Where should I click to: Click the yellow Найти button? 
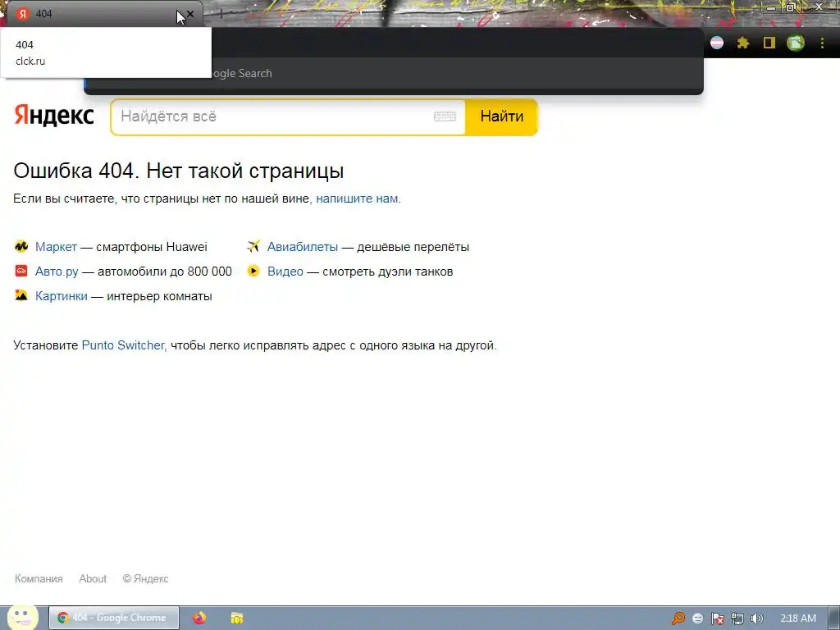click(x=501, y=116)
